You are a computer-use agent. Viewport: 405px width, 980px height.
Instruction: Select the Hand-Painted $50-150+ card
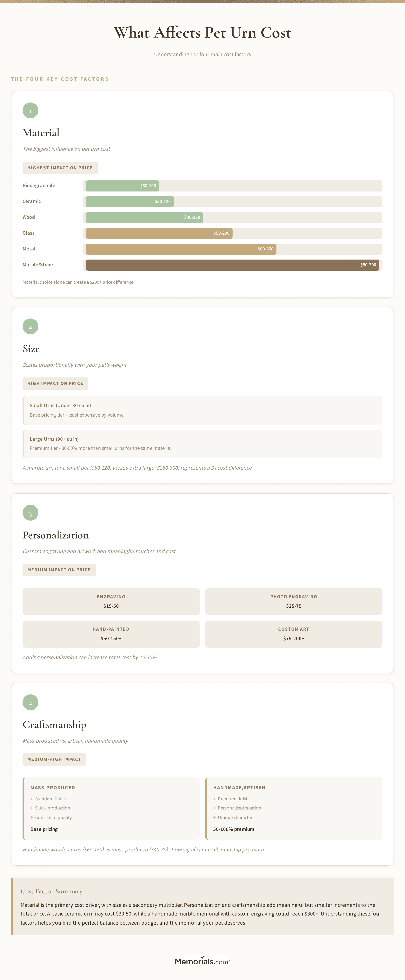tap(111, 634)
